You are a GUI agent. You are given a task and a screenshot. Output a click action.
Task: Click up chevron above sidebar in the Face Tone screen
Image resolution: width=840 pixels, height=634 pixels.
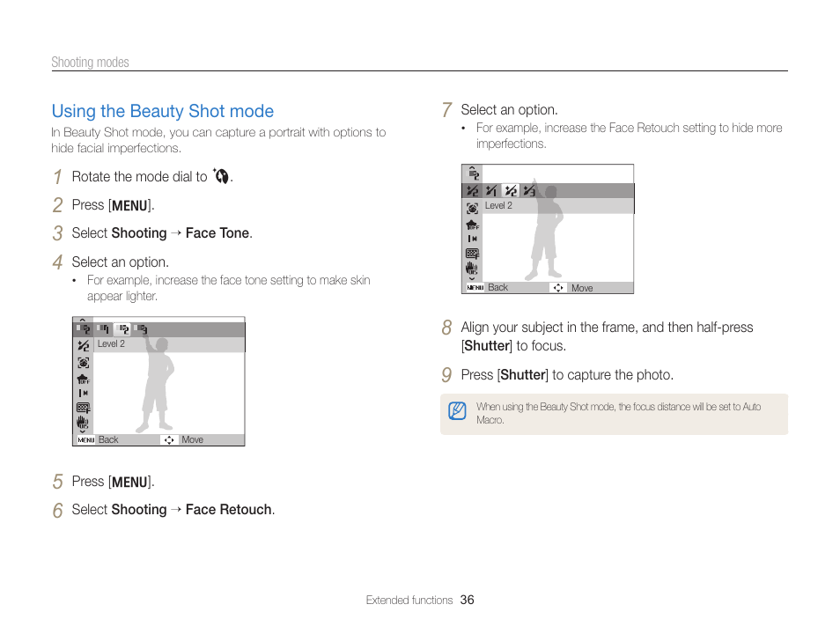point(83,320)
